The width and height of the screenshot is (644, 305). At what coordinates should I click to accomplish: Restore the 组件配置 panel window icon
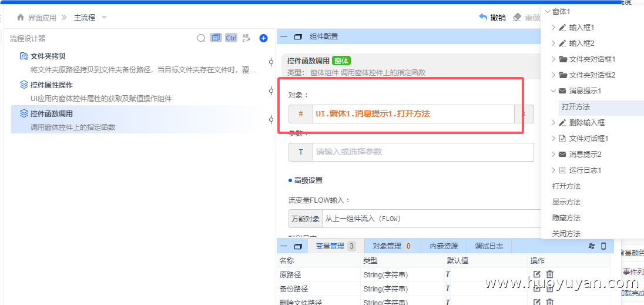coord(298,36)
